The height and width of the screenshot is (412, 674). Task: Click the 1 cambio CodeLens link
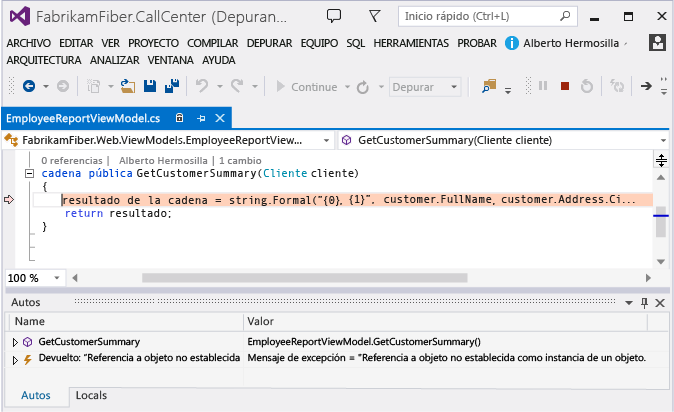[240, 160]
